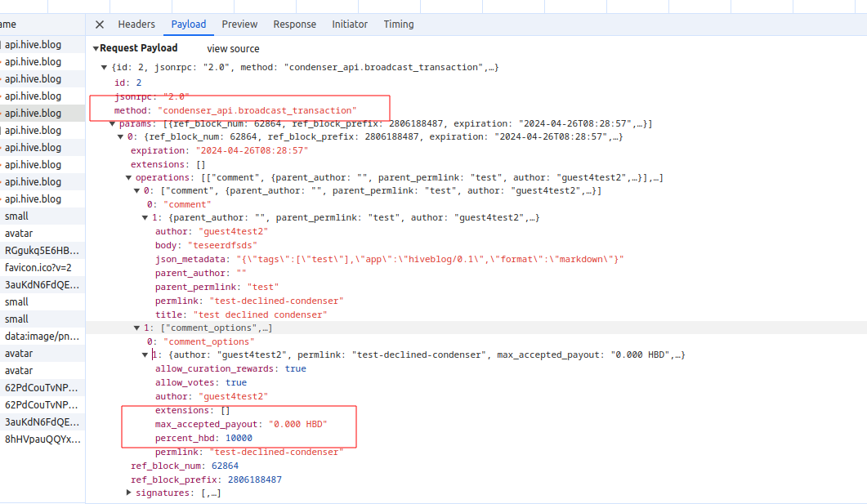Viewport: 867px width, 504px height.
Task: Select the first api.hive.blog request
Action: coord(33,45)
